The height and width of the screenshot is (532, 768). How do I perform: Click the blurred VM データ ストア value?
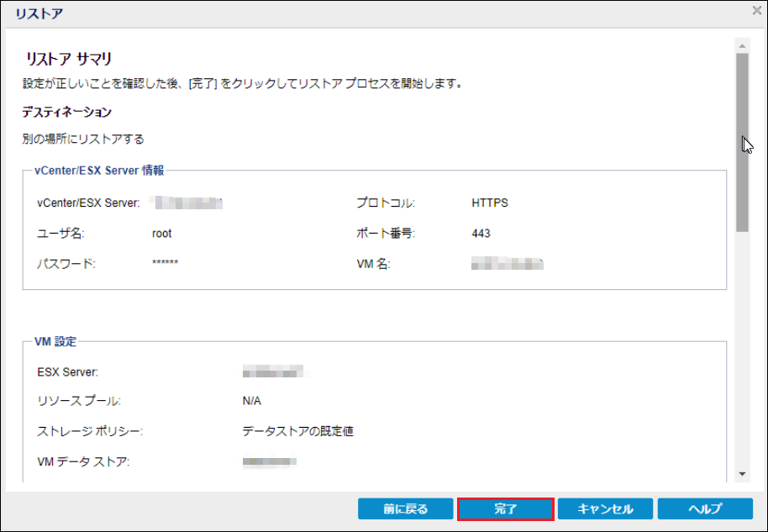pyautogui.click(x=270, y=462)
